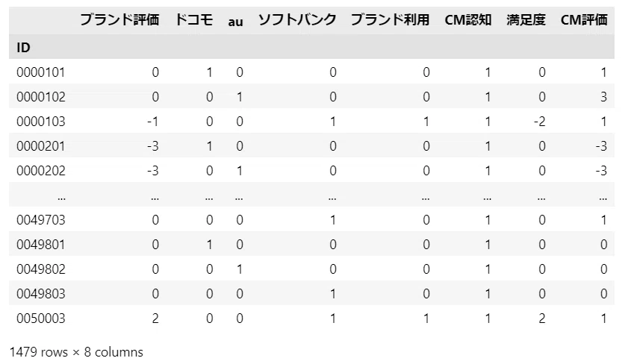The width and height of the screenshot is (628, 364).
Task: Click the 満足度 column header
Action: [526, 19]
